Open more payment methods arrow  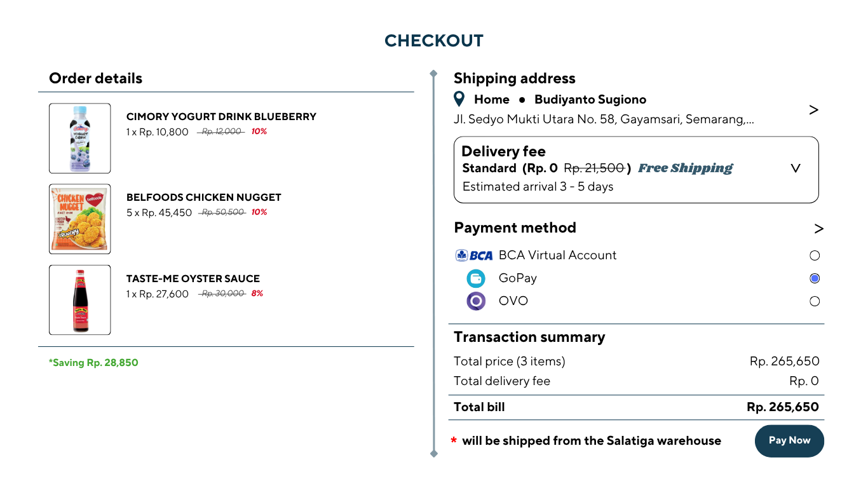point(818,229)
